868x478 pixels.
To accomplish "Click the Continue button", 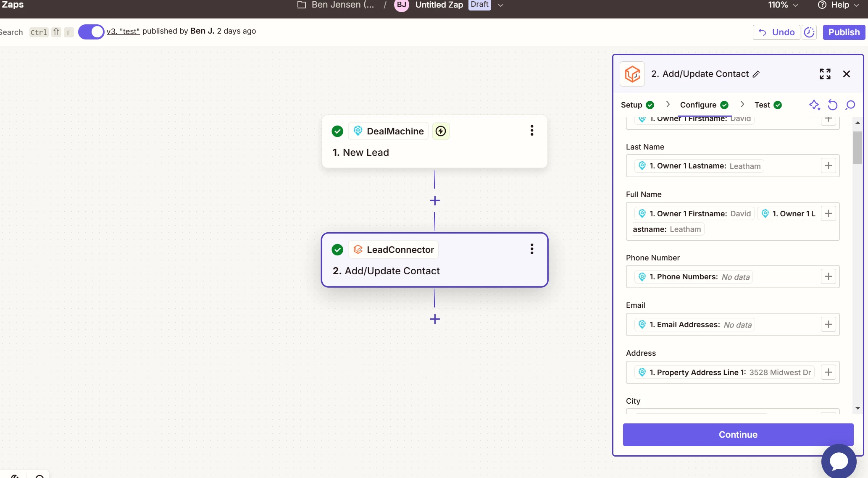I will coord(738,435).
